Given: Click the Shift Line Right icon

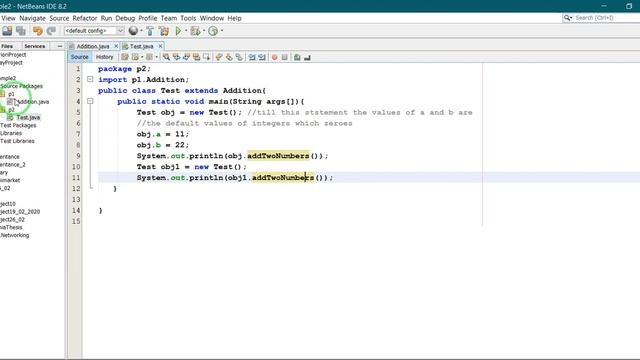Looking at the screenshot, I should pos(262,57).
